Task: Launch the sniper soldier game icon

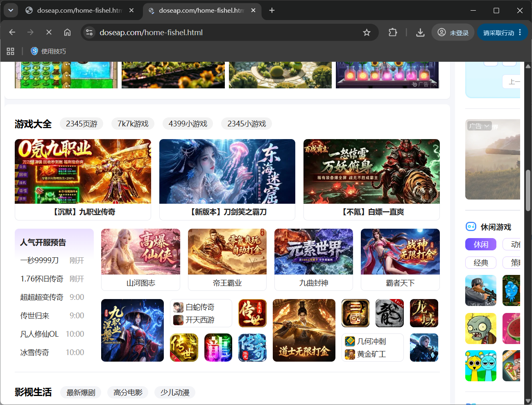Action: [x=481, y=290]
